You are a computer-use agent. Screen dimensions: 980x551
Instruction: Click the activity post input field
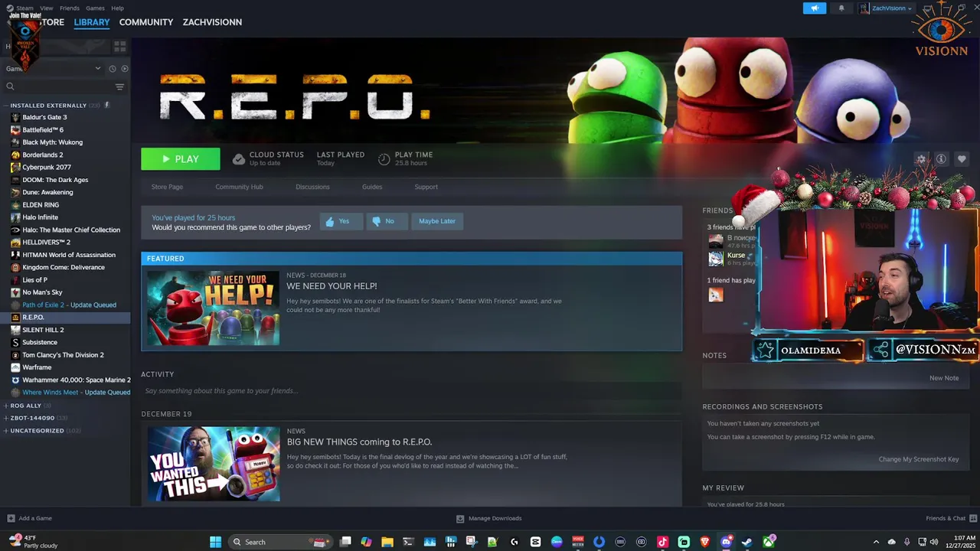point(411,391)
